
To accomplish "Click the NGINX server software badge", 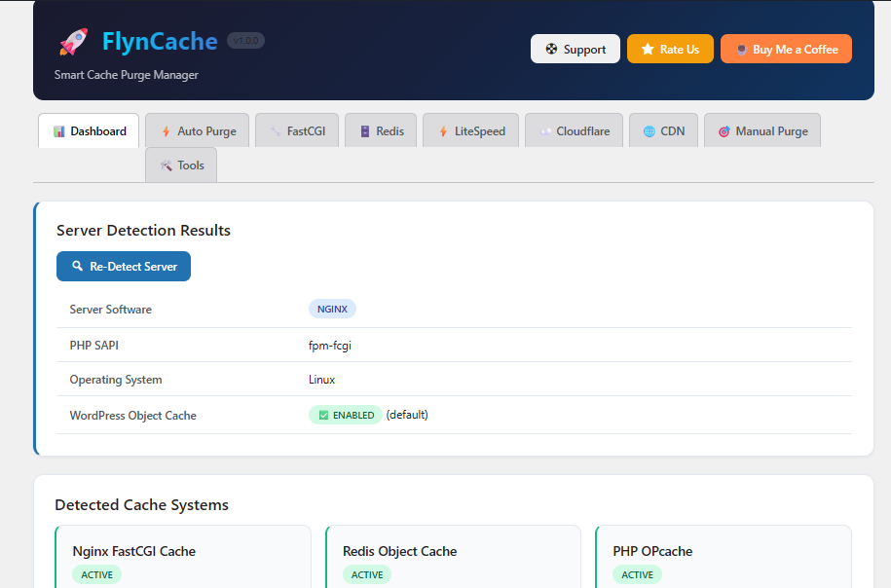I will (x=332, y=309).
